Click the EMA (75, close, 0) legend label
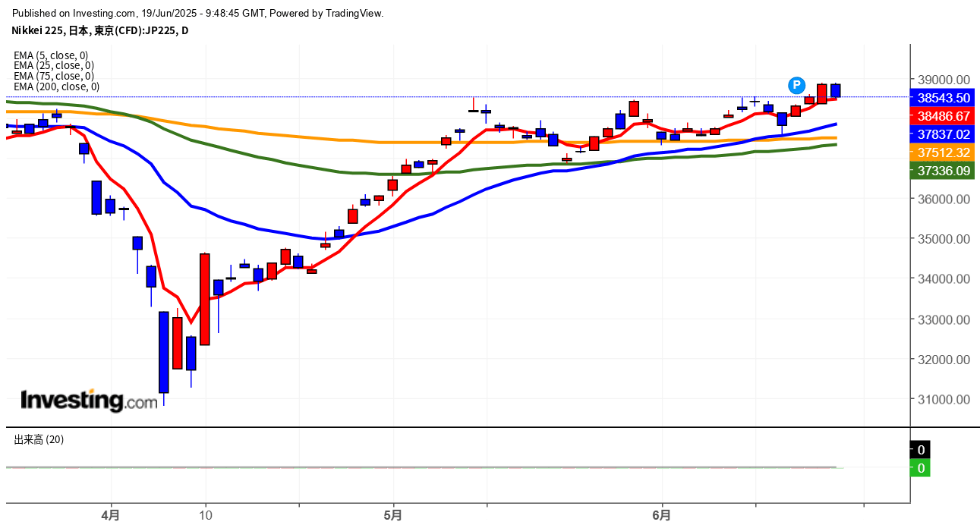Viewport: 980px width, 528px height. (x=54, y=76)
